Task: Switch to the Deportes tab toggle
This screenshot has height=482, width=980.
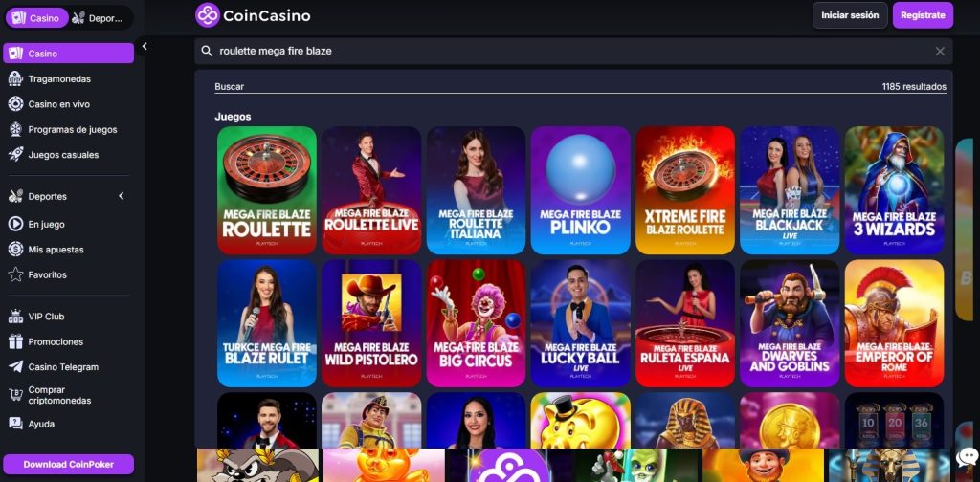Action: pyautogui.click(x=99, y=18)
